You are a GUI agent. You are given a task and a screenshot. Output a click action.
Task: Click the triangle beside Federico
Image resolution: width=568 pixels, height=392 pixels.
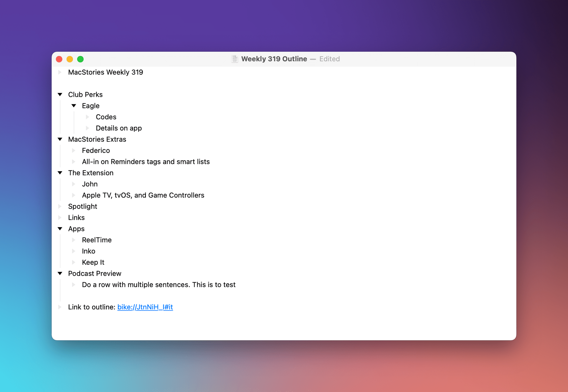click(x=74, y=150)
